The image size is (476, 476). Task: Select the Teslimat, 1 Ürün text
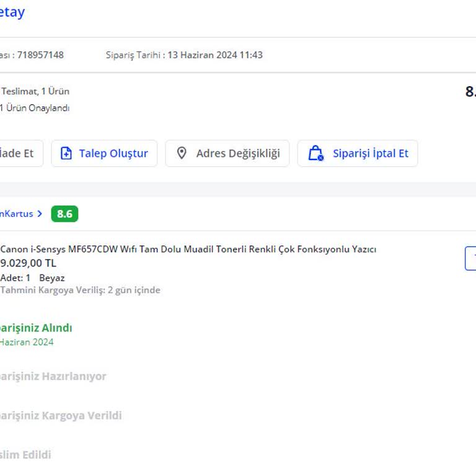[x=35, y=91]
